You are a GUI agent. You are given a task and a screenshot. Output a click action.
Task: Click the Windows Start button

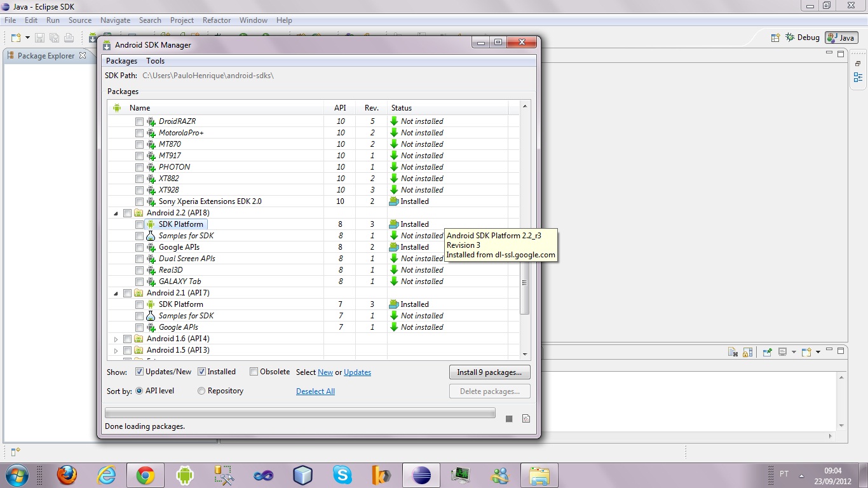16,475
